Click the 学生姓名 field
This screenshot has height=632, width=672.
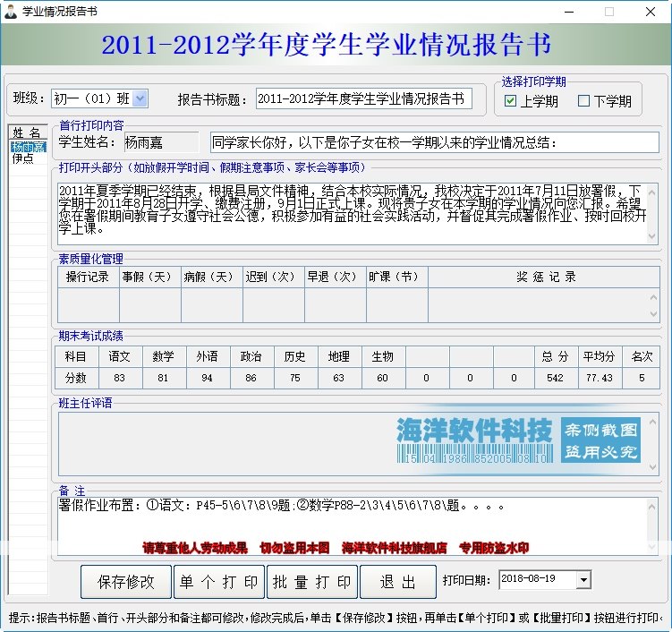(x=162, y=142)
